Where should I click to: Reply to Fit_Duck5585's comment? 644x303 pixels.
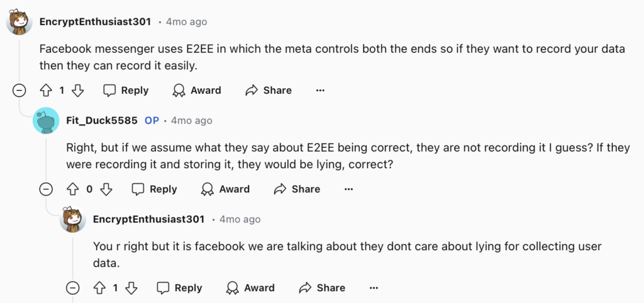pyautogui.click(x=155, y=189)
